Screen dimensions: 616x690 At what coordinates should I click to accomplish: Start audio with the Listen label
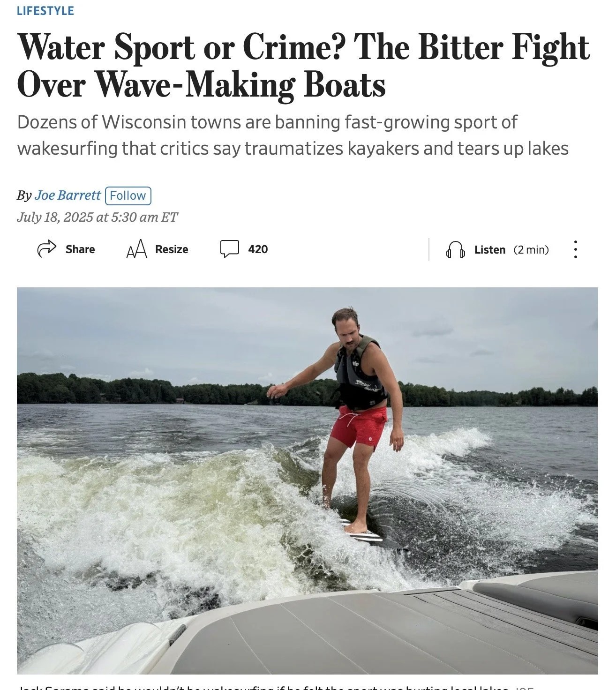tap(490, 250)
